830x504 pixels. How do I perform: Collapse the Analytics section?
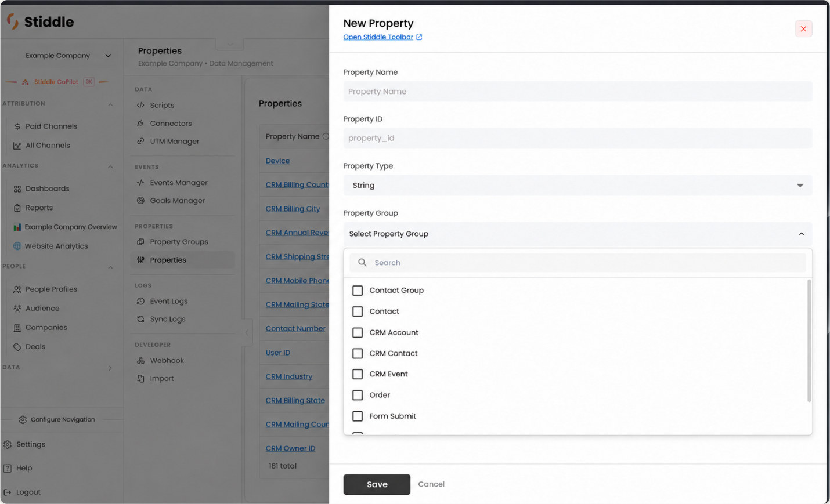[110, 166]
